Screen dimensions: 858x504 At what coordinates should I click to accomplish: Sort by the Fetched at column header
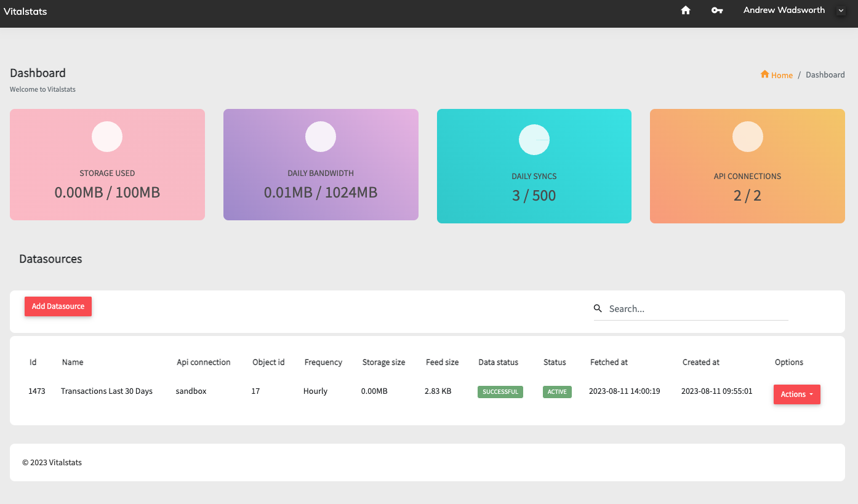(x=609, y=362)
